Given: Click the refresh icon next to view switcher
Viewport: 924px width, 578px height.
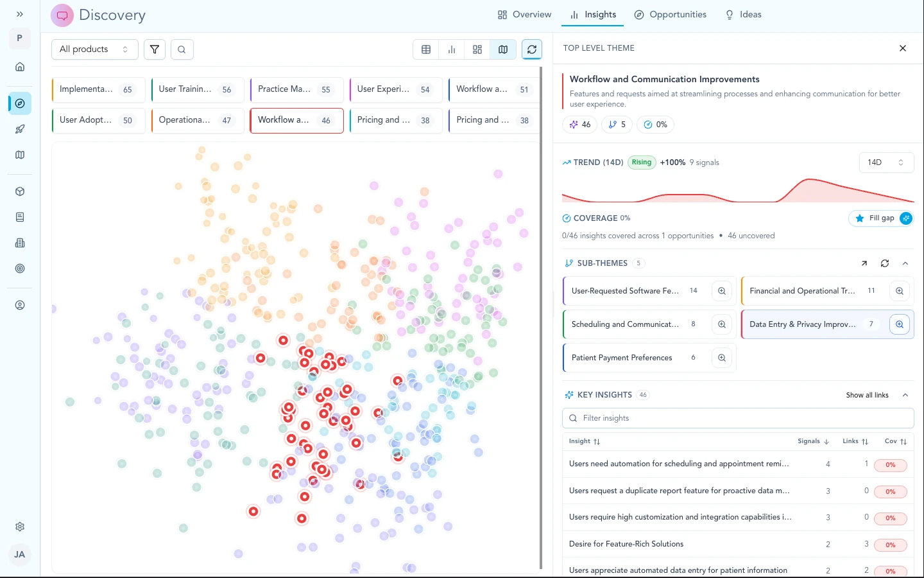Looking at the screenshot, I should [x=532, y=49].
